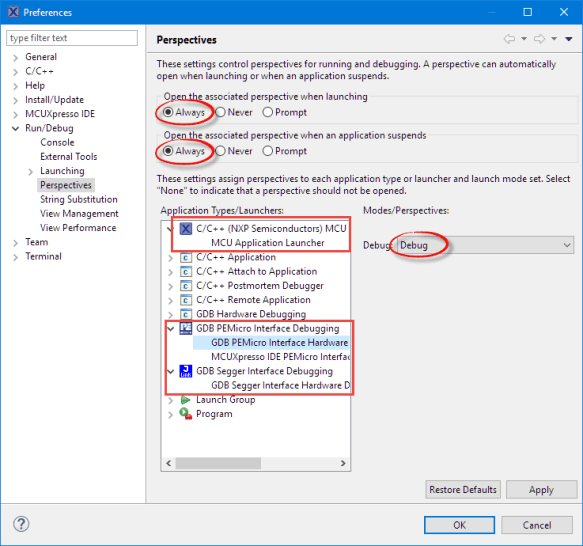Open the Debug perspective combo box
Screen dimensions: 583x546
coord(485,245)
